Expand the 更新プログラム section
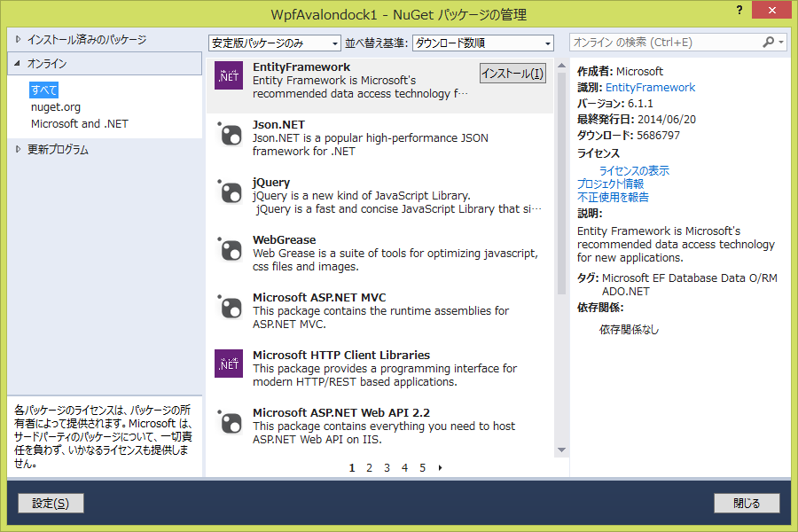Image resolution: width=798 pixels, height=532 pixels. pyautogui.click(x=19, y=149)
